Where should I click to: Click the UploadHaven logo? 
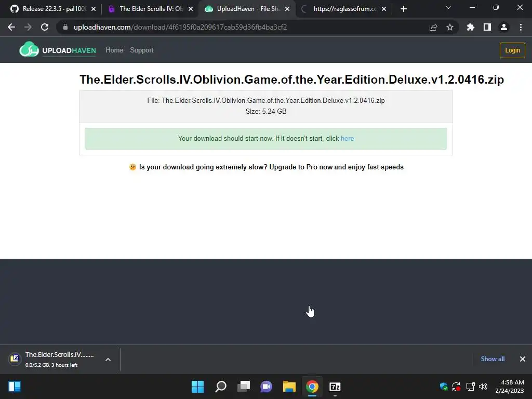[x=58, y=50]
